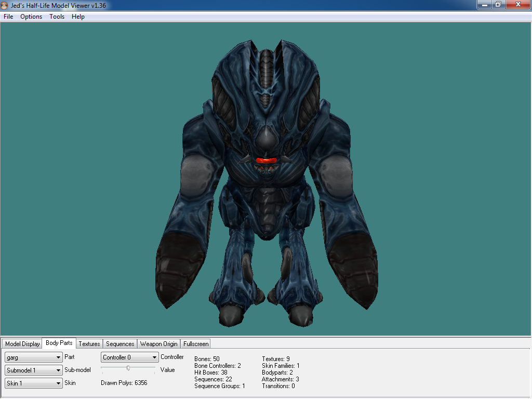Image resolution: width=532 pixels, height=399 pixels.
Task: Click the Bodyparts: 2 statistic
Action: pyautogui.click(x=277, y=373)
